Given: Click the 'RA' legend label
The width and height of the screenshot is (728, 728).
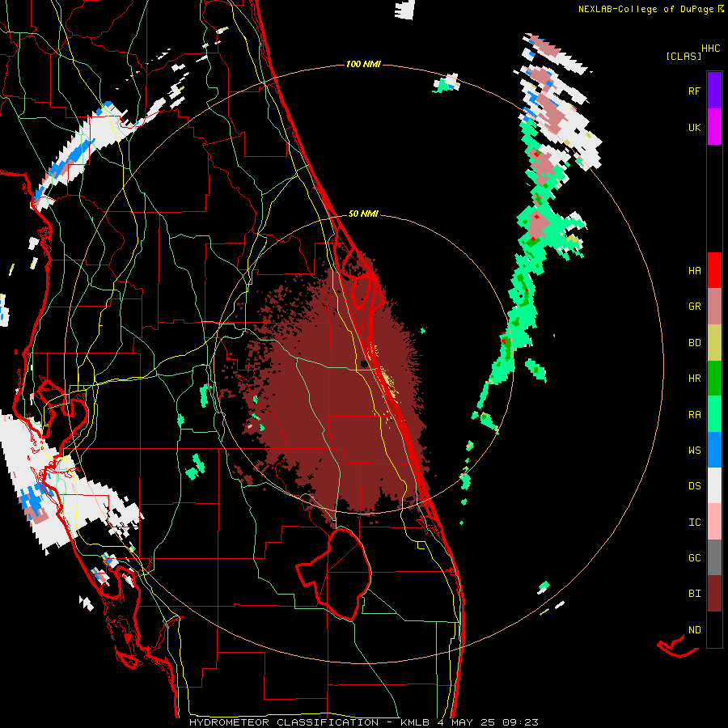Looking at the screenshot, I should click(694, 415).
